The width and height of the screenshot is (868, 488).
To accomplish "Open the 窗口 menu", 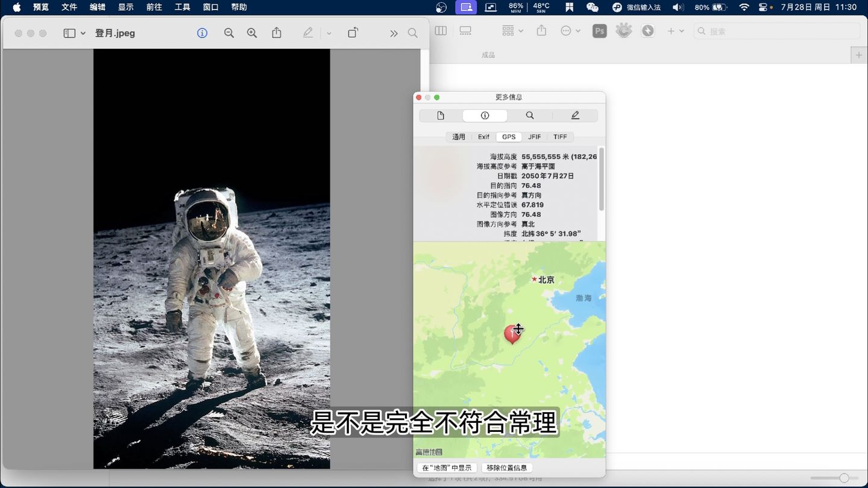I will coord(211,7).
